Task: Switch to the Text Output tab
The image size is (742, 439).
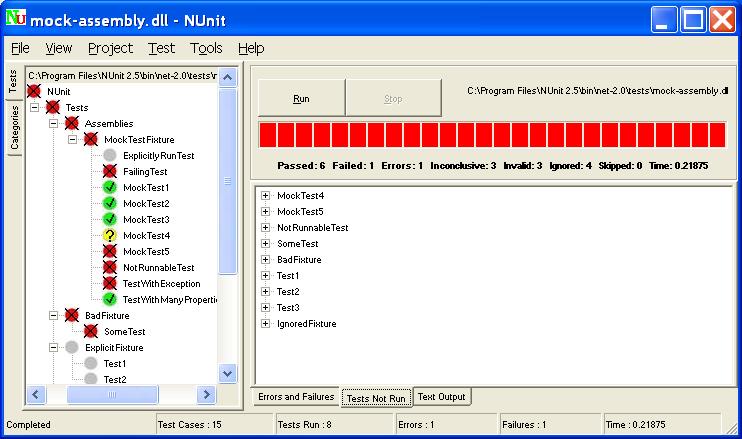Action: (x=442, y=396)
